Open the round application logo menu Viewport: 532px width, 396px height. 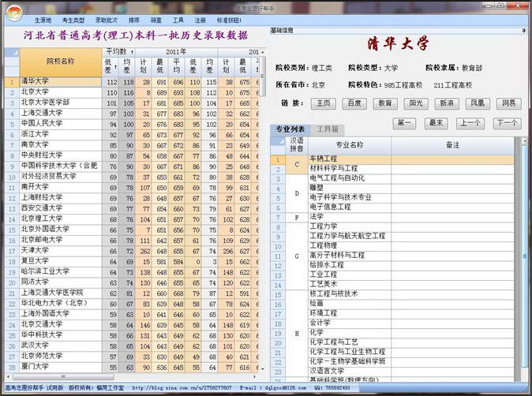14,13
